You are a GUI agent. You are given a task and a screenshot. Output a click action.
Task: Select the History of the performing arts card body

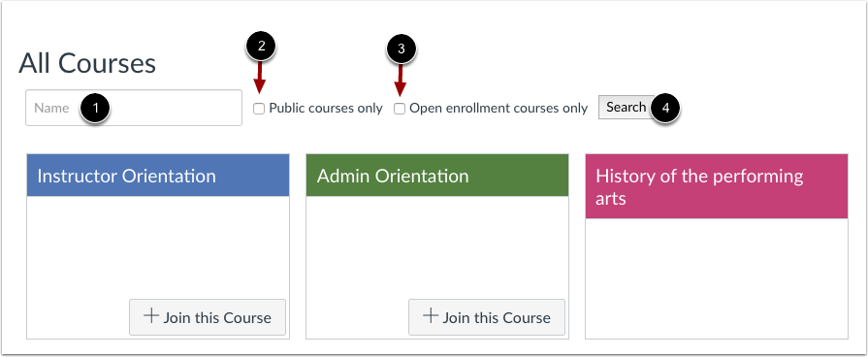tap(717, 277)
